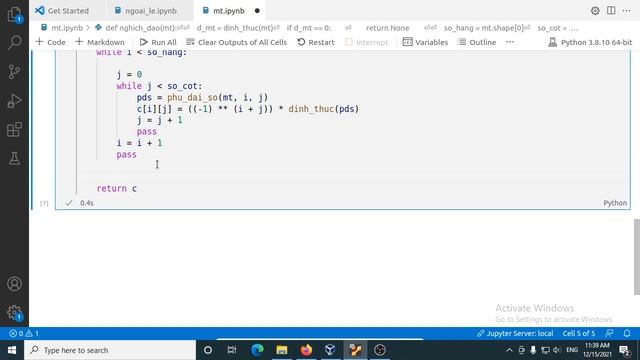Open Windows Action Center notifications

624,350
